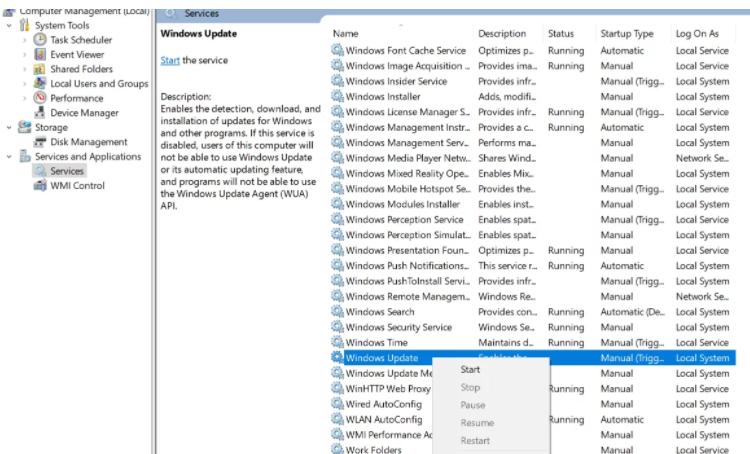Viewport: 750px width, 454px height.
Task: Click the Performance icon in tree
Action: (x=40, y=98)
